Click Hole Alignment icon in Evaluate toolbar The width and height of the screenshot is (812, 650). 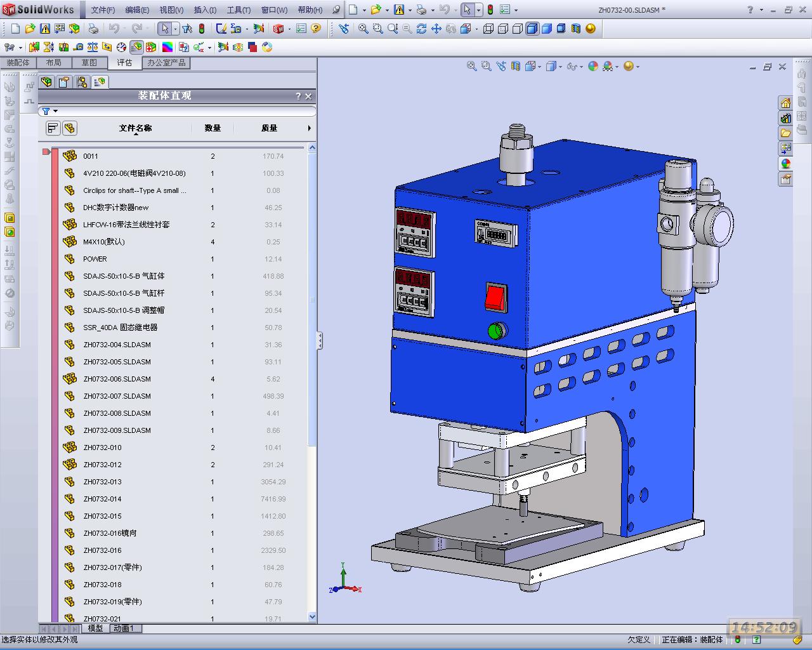click(x=63, y=47)
